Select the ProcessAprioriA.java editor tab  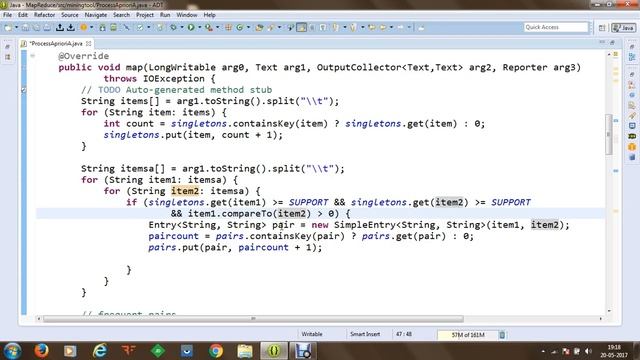[x=56, y=43]
